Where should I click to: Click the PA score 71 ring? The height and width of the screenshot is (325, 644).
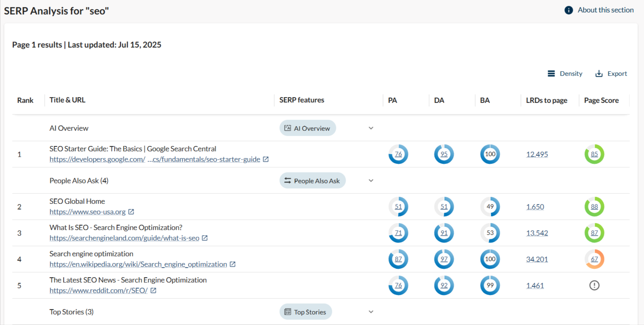click(398, 233)
